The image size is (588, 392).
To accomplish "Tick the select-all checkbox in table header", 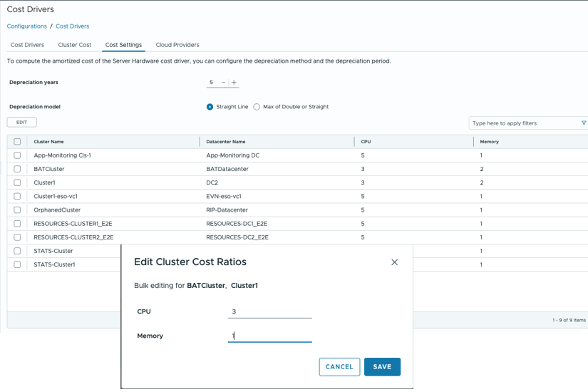I will (x=17, y=141).
